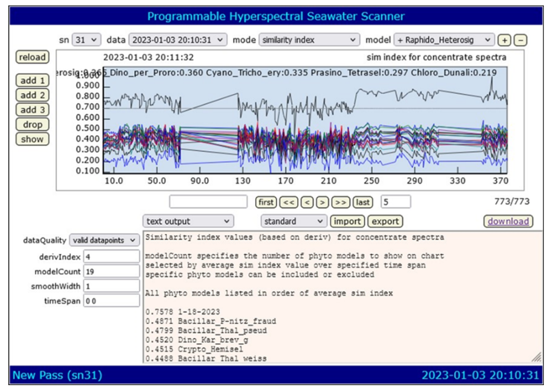Open the sn serial number dropdown
Screen dimensions: 551x392
(86, 40)
